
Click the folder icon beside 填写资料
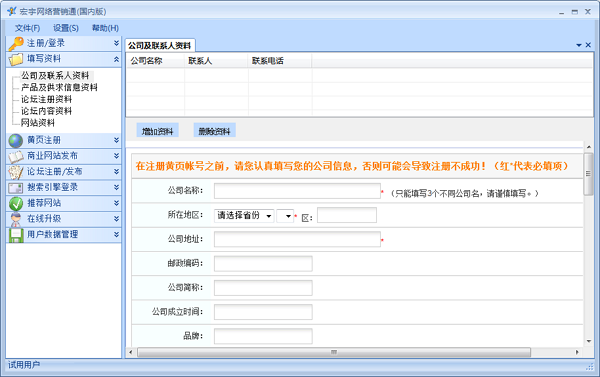click(16, 59)
